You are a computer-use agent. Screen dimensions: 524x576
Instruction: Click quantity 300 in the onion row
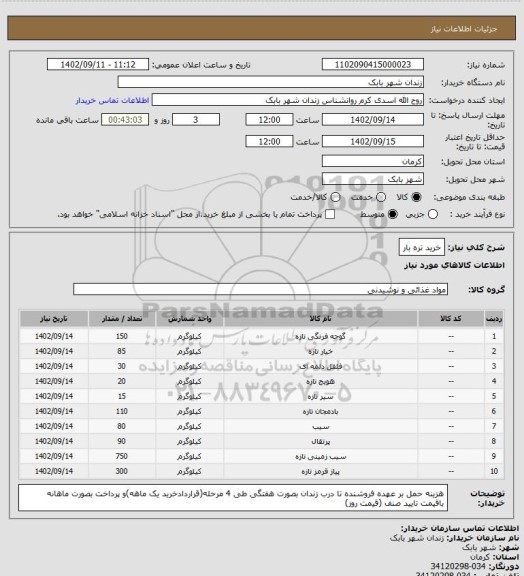(x=122, y=471)
